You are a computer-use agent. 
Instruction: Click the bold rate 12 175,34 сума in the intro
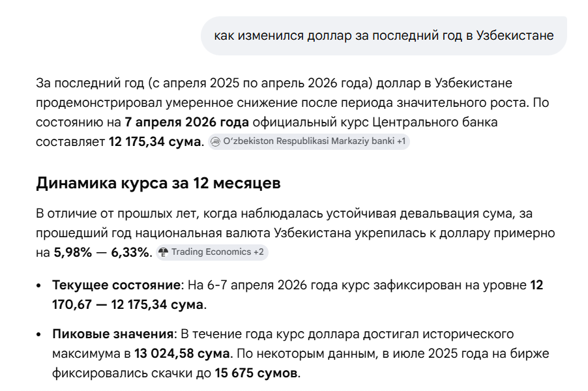pos(156,141)
